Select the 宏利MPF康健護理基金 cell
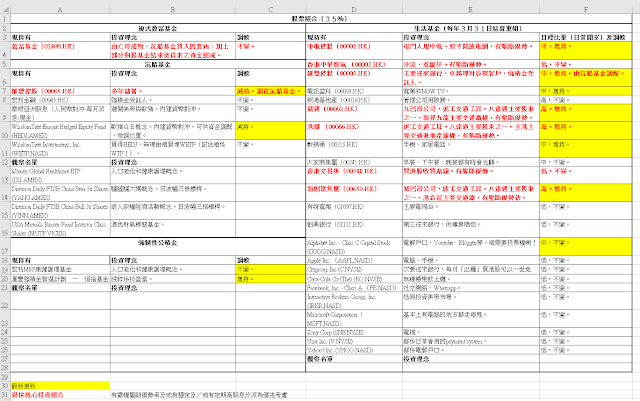This screenshot has width=640, height=401. click(x=60, y=270)
